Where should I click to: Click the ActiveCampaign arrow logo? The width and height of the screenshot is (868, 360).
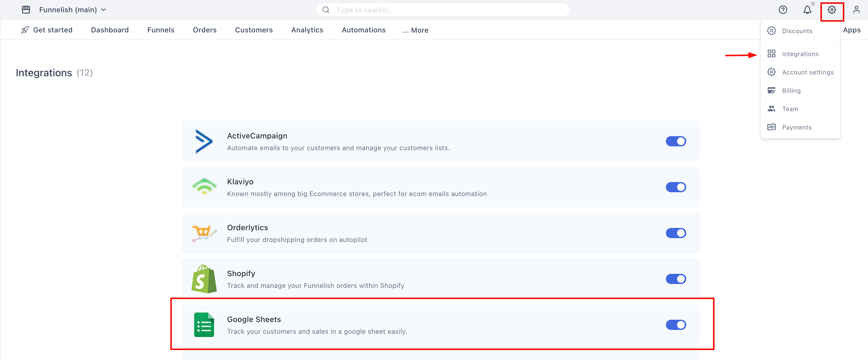pyautogui.click(x=204, y=141)
